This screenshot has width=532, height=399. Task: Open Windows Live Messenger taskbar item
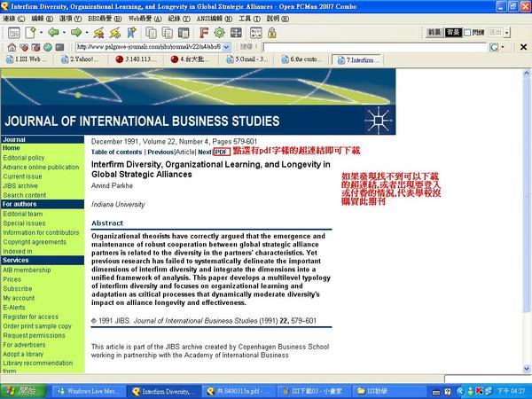click(x=88, y=391)
